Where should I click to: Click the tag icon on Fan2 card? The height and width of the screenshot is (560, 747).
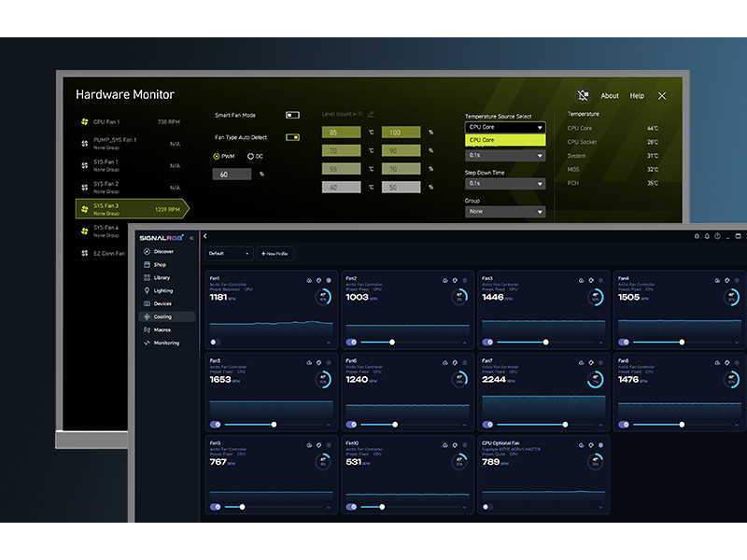[455, 281]
